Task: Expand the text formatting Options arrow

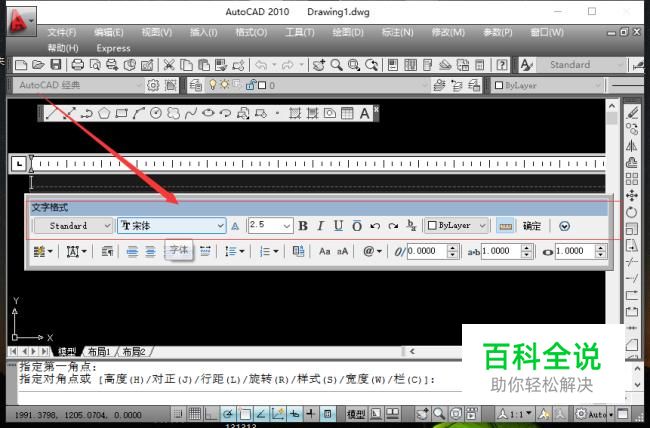Action: point(564,226)
